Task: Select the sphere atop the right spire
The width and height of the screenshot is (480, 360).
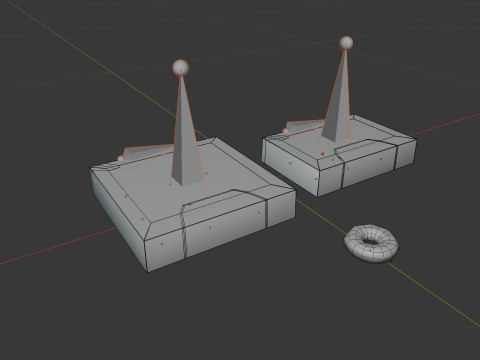Action: 346,43
